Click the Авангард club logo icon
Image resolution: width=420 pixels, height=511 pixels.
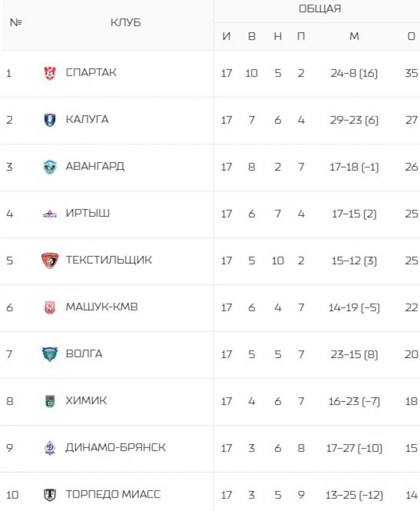coord(50,167)
